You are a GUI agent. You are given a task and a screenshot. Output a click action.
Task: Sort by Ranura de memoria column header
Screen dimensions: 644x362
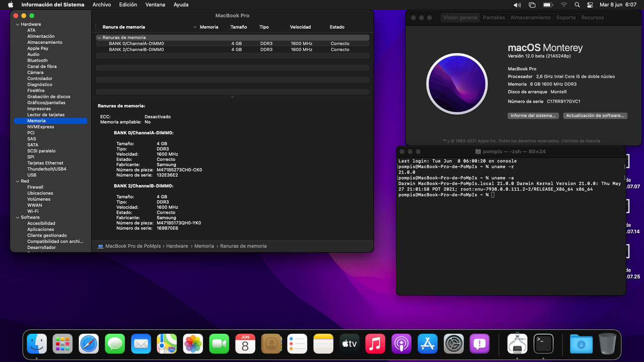(x=124, y=27)
